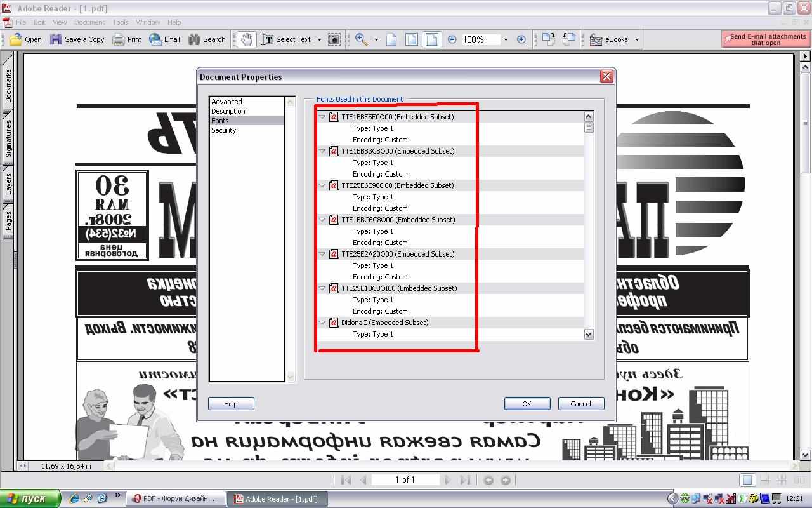Activate the Select Text tool

coord(286,39)
